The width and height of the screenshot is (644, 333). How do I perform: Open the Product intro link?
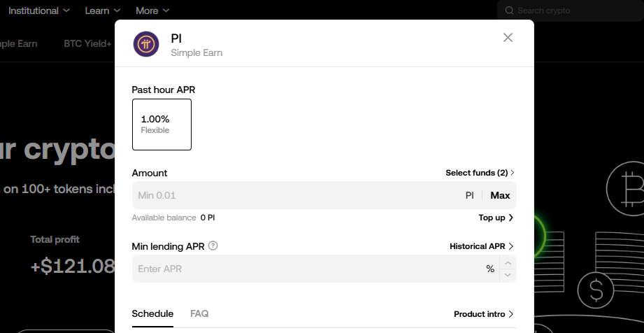point(483,314)
